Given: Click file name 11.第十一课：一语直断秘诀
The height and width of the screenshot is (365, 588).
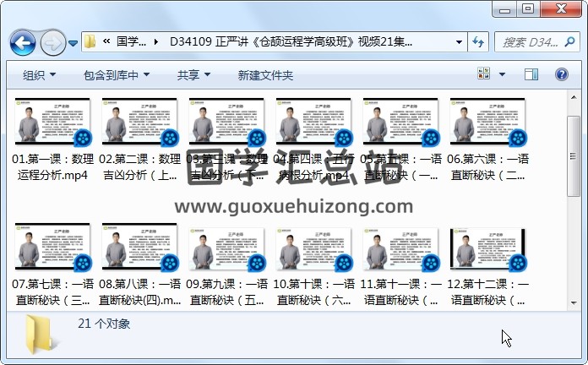Looking at the screenshot, I should [x=400, y=291].
